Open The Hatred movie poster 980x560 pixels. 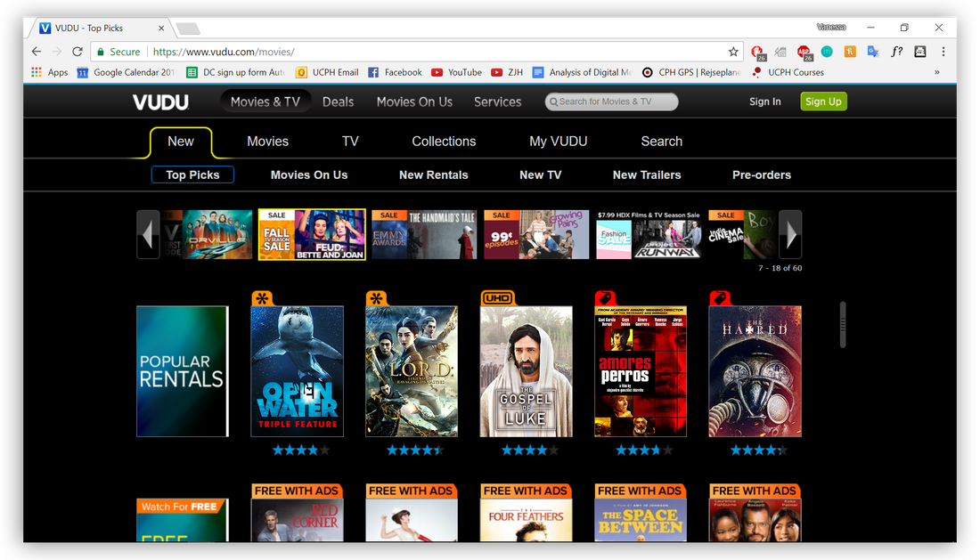pyautogui.click(x=755, y=371)
